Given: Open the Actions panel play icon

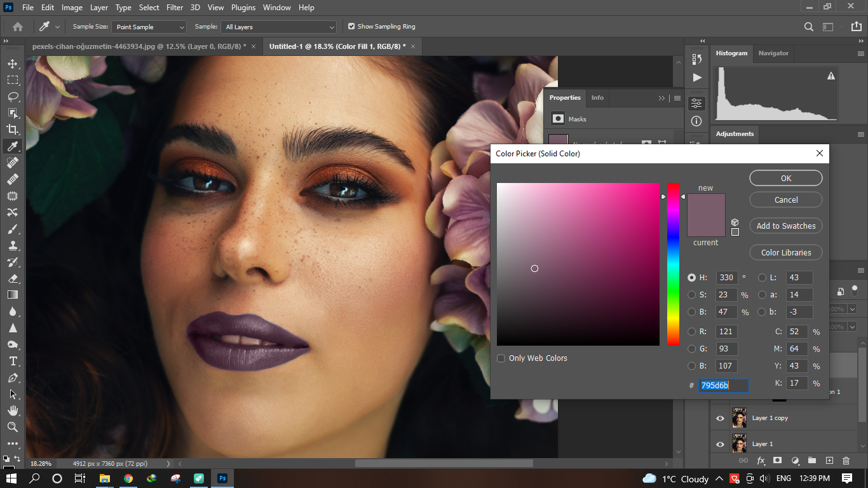Looking at the screenshot, I should click(697, 78).
